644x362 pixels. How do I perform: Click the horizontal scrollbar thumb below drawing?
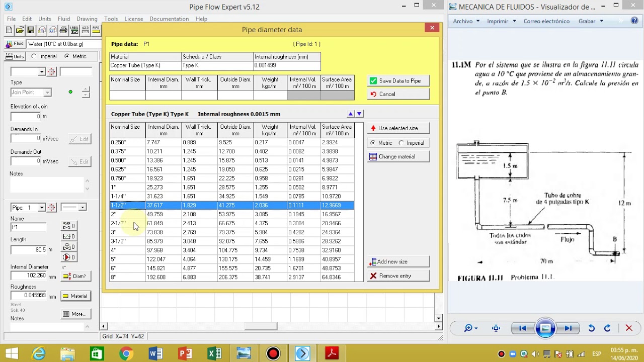261,326
